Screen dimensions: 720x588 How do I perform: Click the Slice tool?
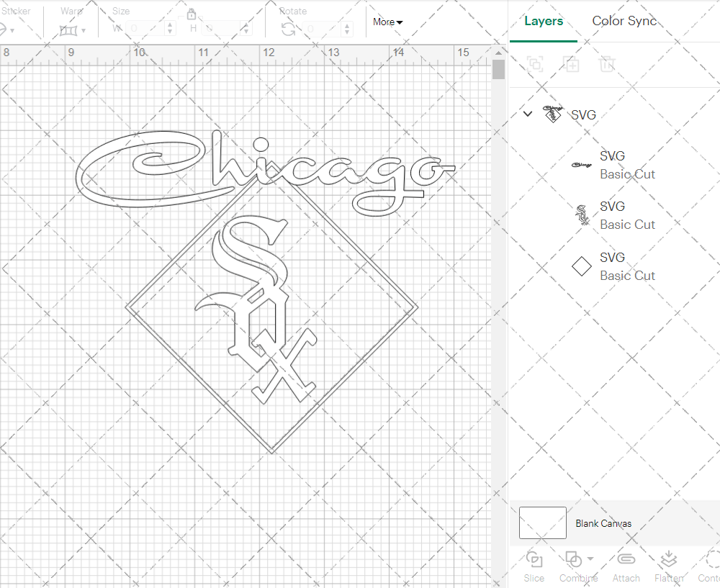[534, 567]
